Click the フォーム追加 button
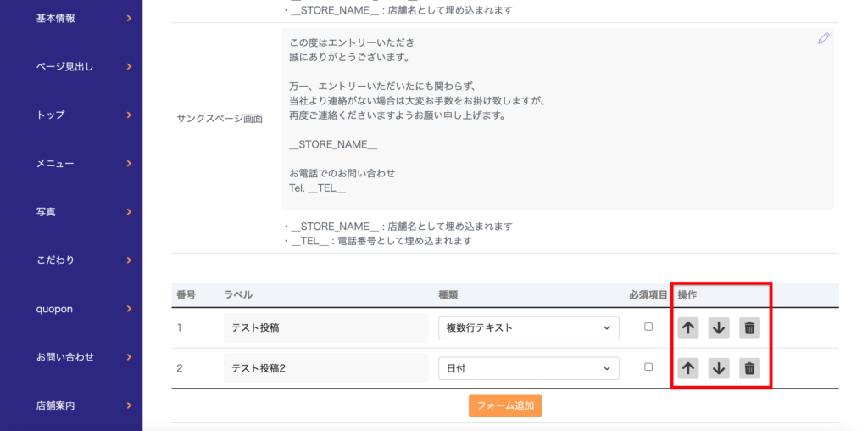 click(x=505, y=406)
